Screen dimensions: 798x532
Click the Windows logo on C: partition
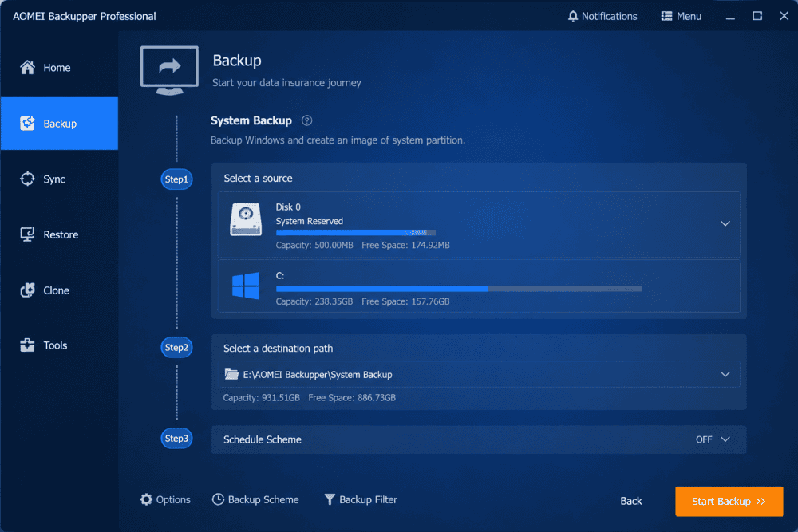pyautogui.click(x=246, y=286)
